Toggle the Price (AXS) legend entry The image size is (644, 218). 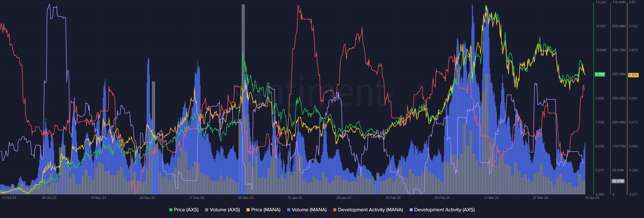tap(184, 210)
